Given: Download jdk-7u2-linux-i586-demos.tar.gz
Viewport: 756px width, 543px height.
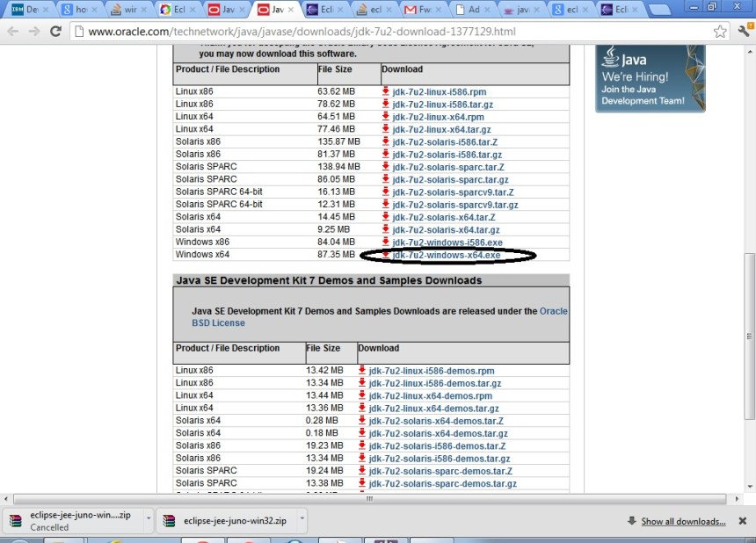Looking at the screenshot, I should [435, 383].
